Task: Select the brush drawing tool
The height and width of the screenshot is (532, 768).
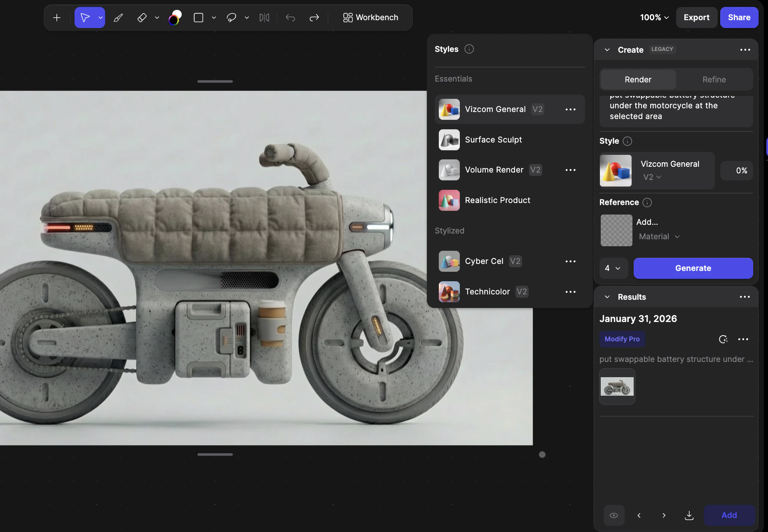Action: pos(118,18)
